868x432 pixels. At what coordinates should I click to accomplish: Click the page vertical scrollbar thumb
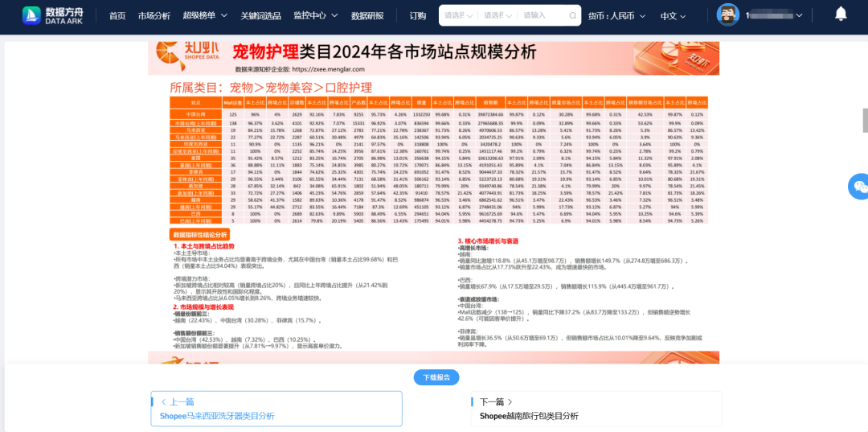click(866, 120)
